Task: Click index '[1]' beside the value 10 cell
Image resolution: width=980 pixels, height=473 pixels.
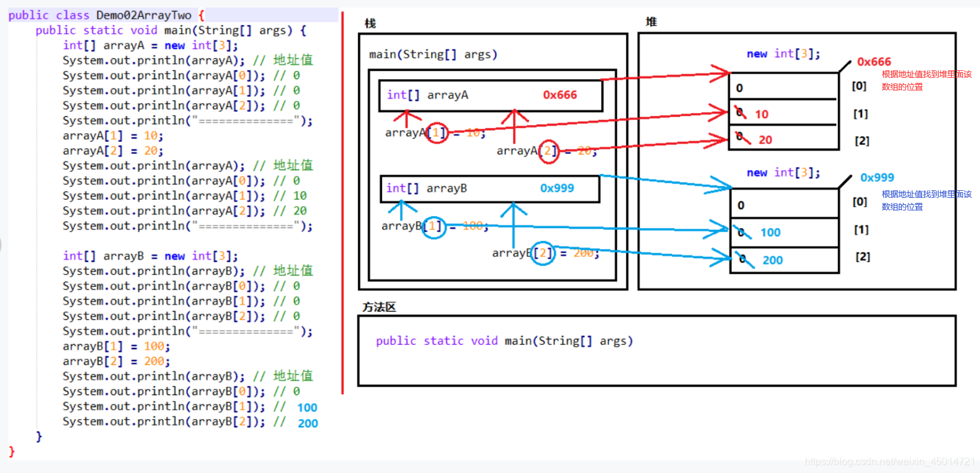Action: click(x=861, y=114)
